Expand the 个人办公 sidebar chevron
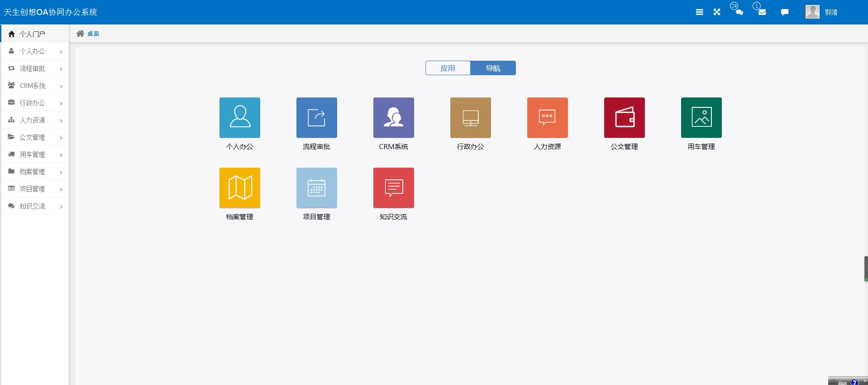Viewport: 868px width, 385px height. pyautogui.click(x=61, y=52)
